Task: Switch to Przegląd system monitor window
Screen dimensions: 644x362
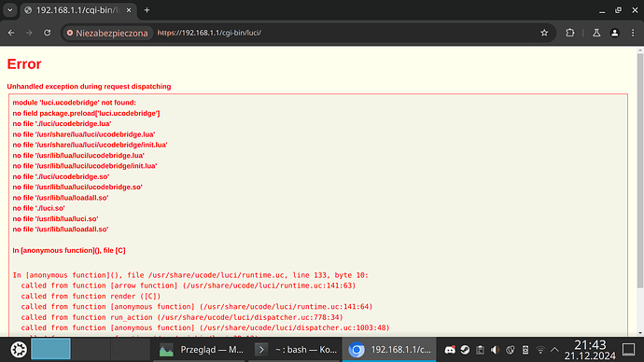Action: click(201, 350)
